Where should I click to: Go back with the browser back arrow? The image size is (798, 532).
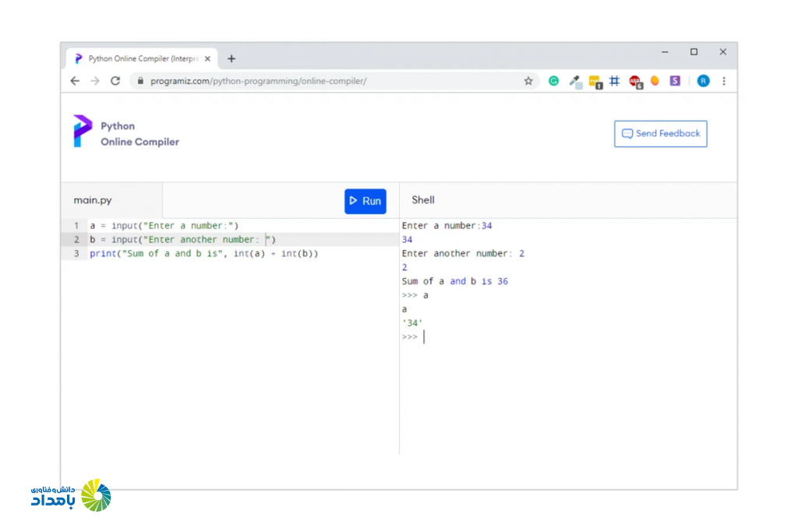point(75,81)
